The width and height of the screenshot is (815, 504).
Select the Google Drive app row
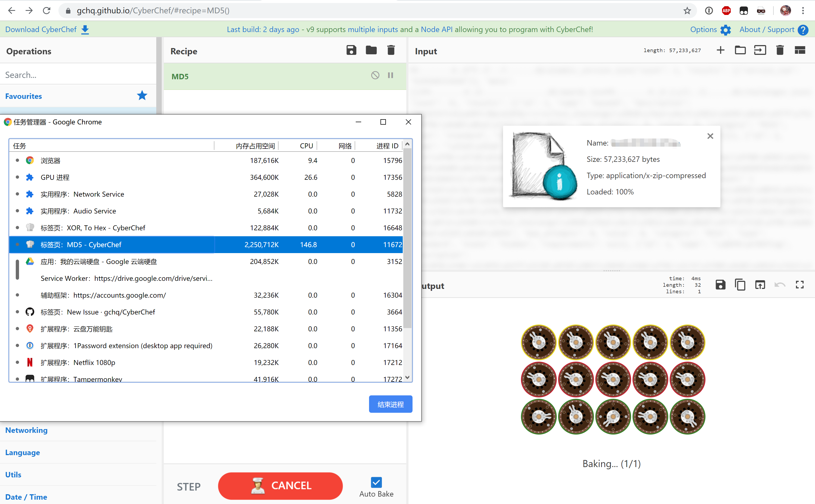click(206, 262)
